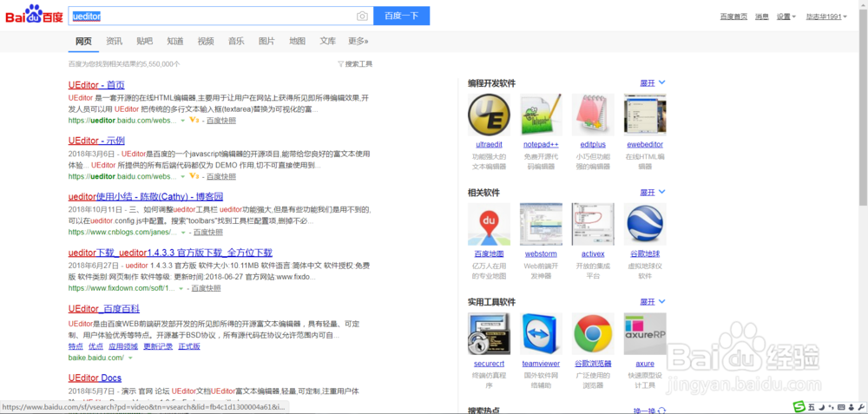The width and height of the screenshot is (868, 414).
Task: Open the securecrt padlock icon
Action: coord(489,334)
